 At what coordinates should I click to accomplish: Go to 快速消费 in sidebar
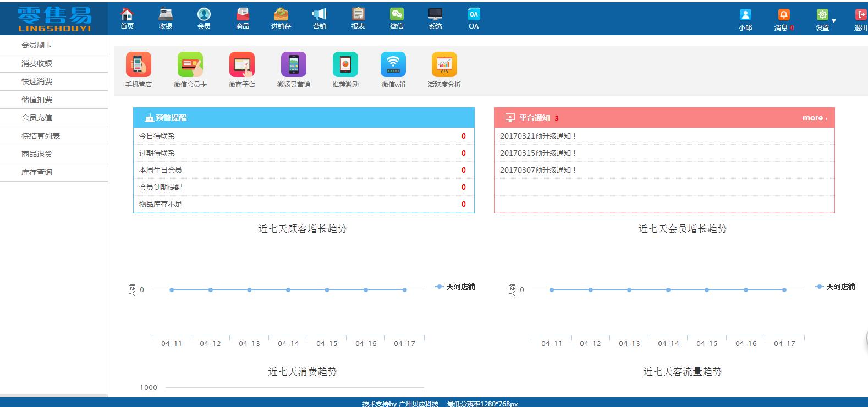tap(54, 81)
